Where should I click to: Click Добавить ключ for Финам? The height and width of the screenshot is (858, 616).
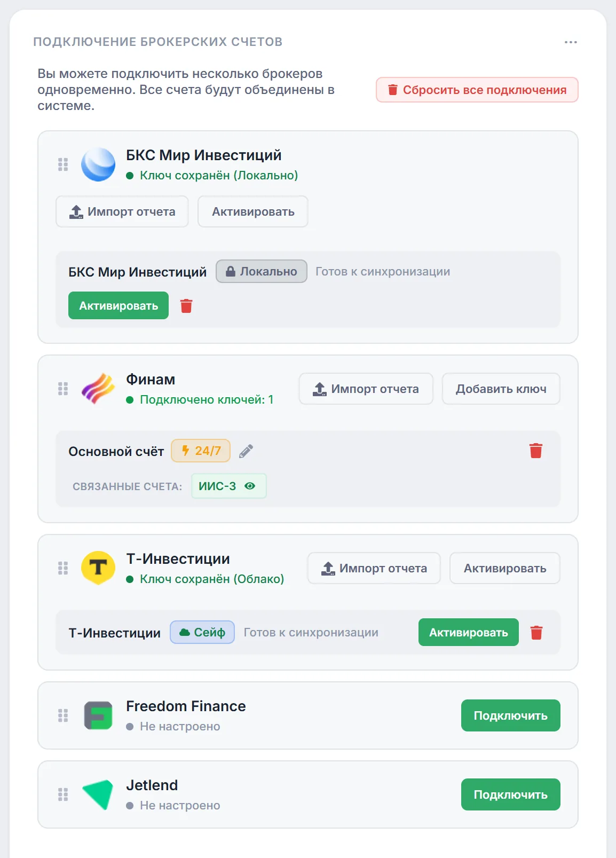tap(501, 389)
